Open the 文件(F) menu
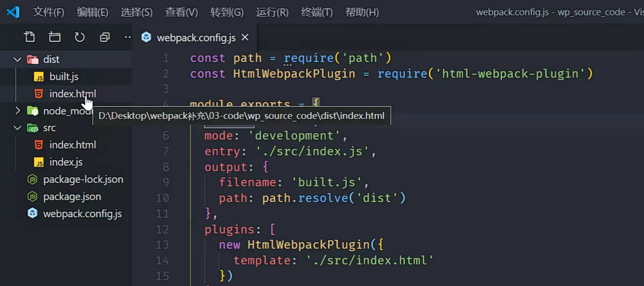The width and height of the screenshot is (644, 286). click(48, 12)
